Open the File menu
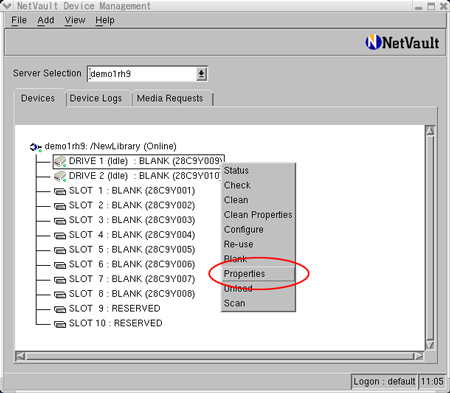The width and height of the screenshot is (450, 393). 19,20
